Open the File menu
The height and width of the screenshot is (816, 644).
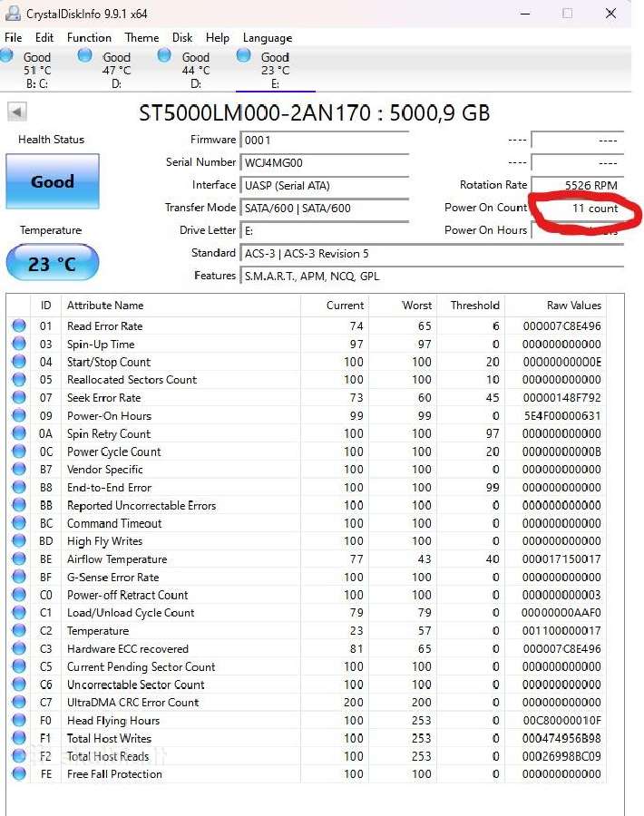coord(13,37)
